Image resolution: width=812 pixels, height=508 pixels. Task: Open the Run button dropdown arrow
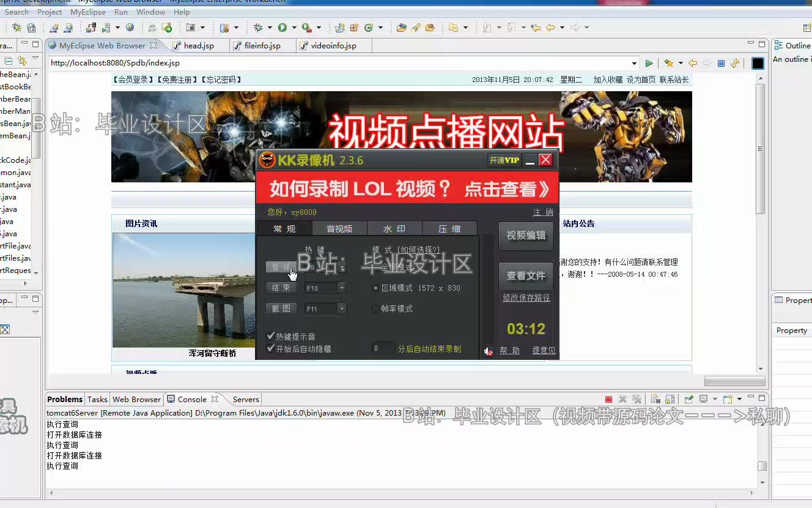(294, 28)
